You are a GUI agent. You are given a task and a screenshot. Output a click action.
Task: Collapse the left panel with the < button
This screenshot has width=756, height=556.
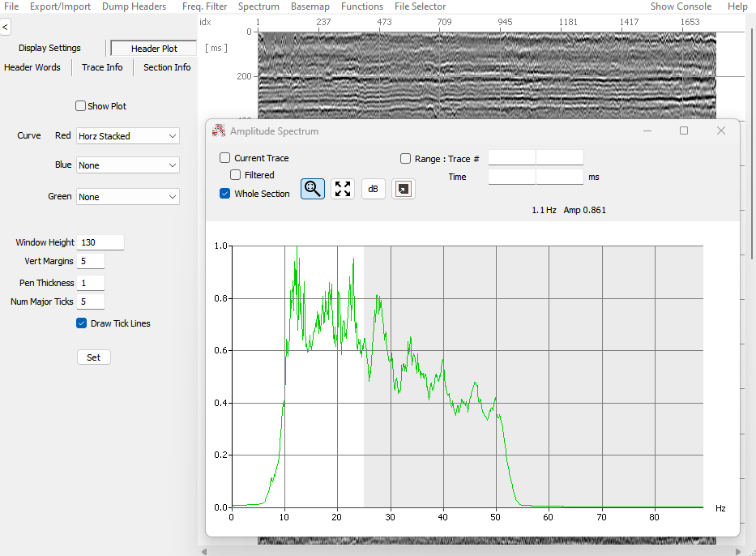[5, 28]
